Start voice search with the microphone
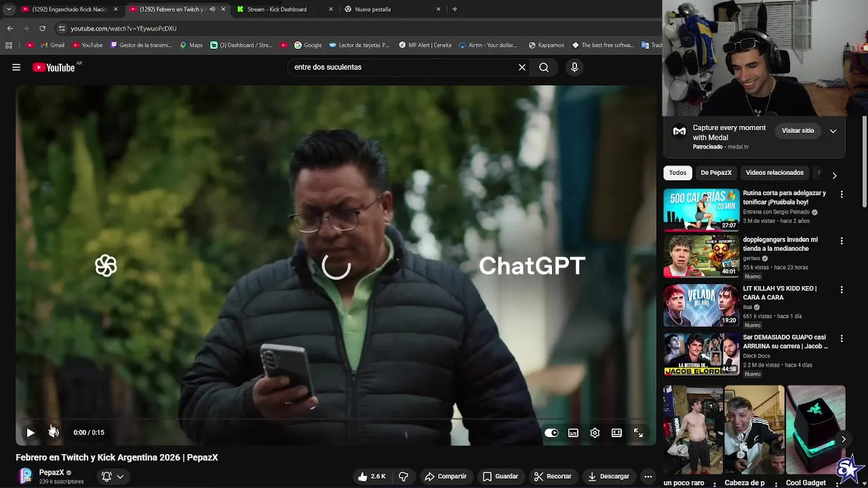 click(574, 67)
